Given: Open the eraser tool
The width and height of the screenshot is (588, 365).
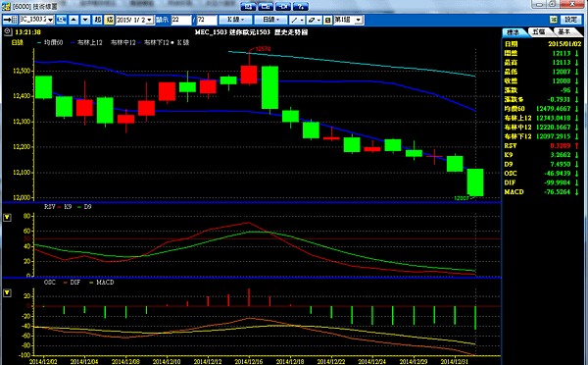Looking at the screenshot, I should [314, 20].
